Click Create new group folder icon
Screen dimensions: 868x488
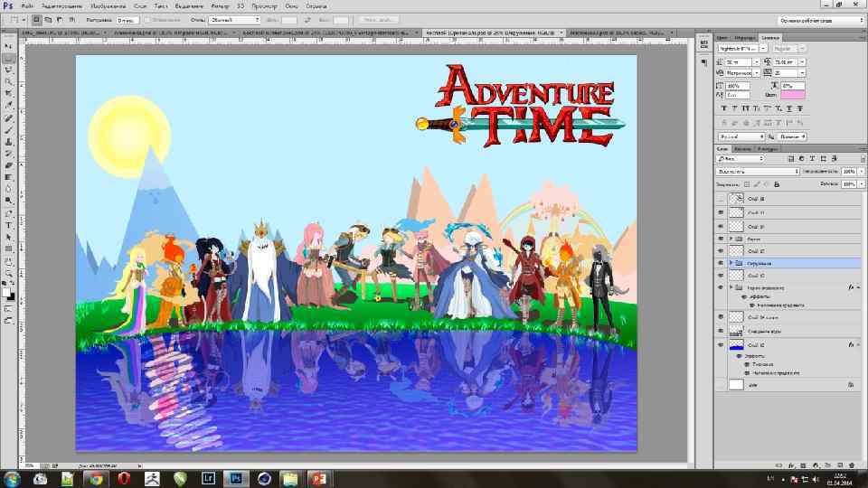pos(827,466)
